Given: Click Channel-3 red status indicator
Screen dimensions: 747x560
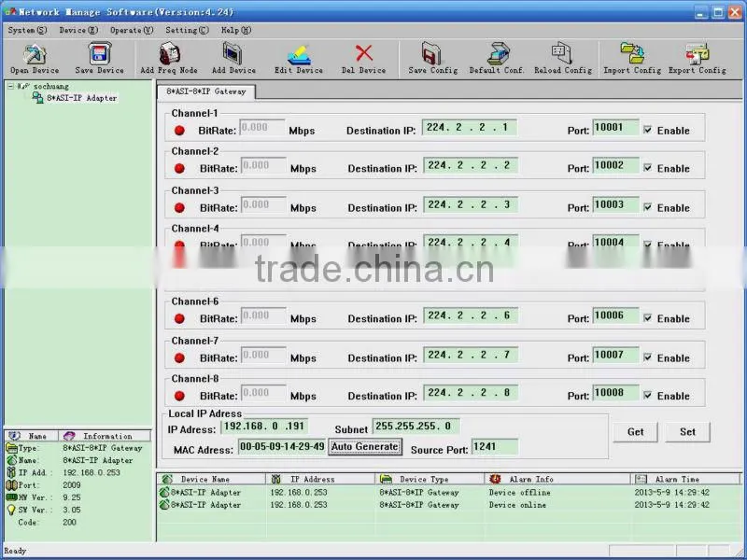Looking at the screenshot, I should [x=179, y=208].
